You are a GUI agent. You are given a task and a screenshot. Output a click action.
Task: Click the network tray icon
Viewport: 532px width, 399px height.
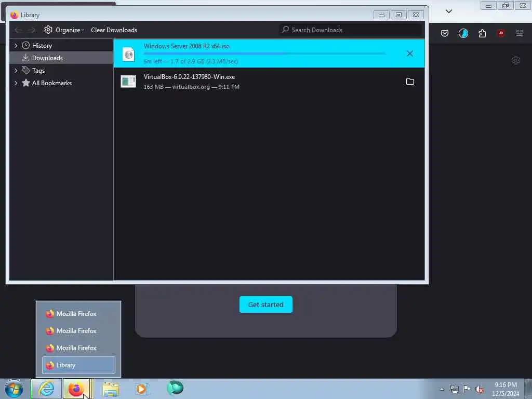(454, 390)
